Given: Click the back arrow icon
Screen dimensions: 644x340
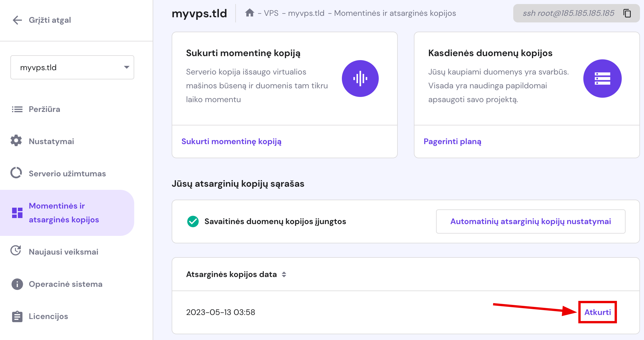Looking at the screenshot, I should pos(17,20).
